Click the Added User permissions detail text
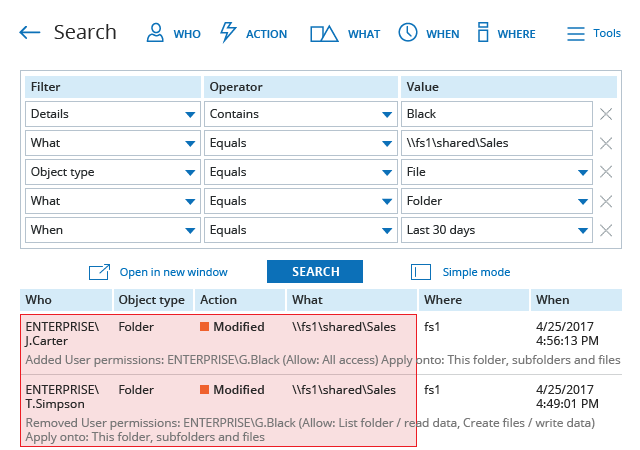Image resolution: width=640 pixels, height=450 pixels. click(x=323, y=360)
